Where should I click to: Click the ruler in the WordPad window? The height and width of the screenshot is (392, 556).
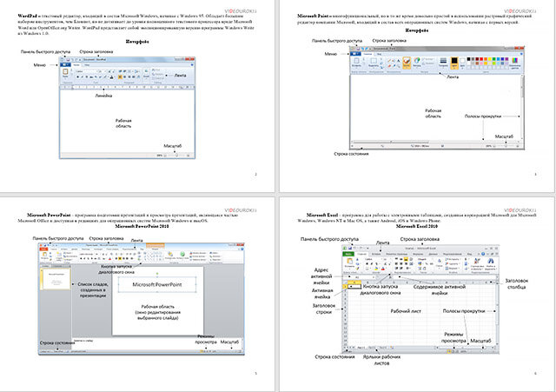coord(128,87)
